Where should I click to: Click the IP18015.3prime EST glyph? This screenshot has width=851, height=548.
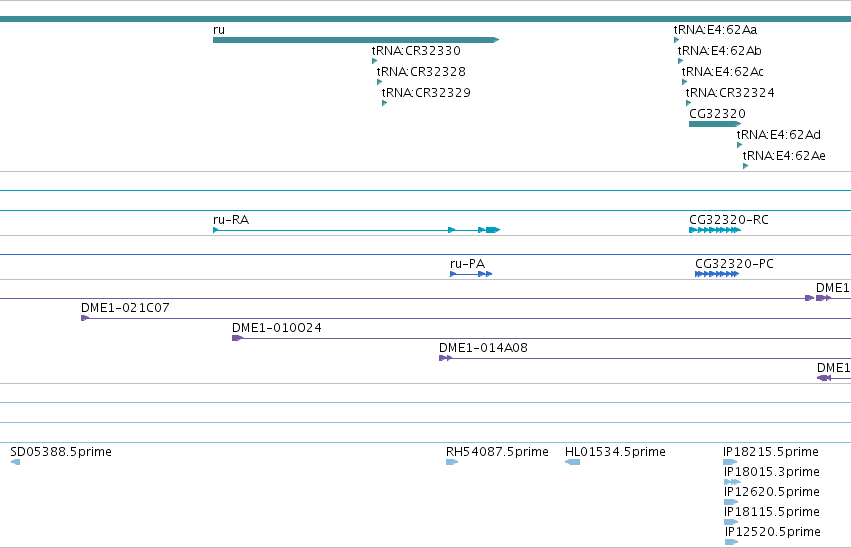point(732,482)
